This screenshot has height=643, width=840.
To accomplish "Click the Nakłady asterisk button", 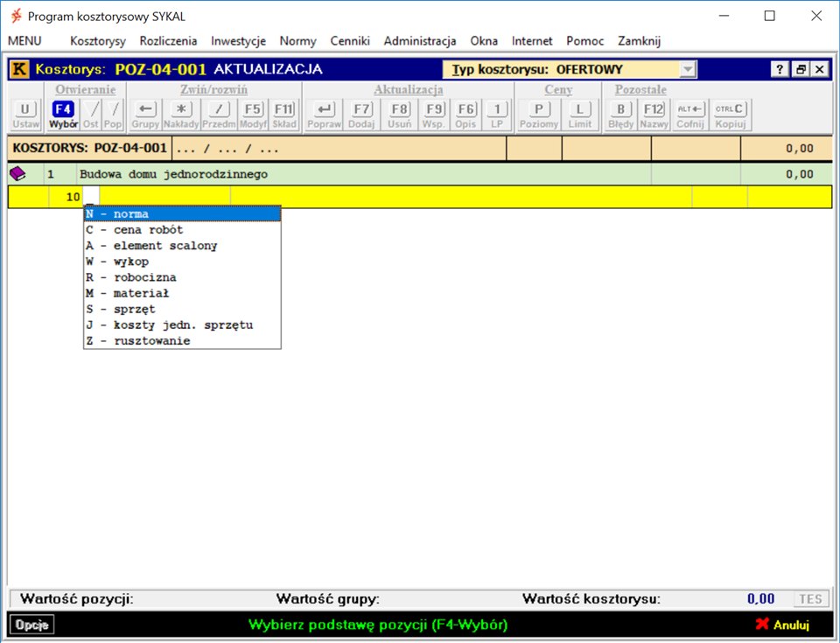I will [181, 115].
